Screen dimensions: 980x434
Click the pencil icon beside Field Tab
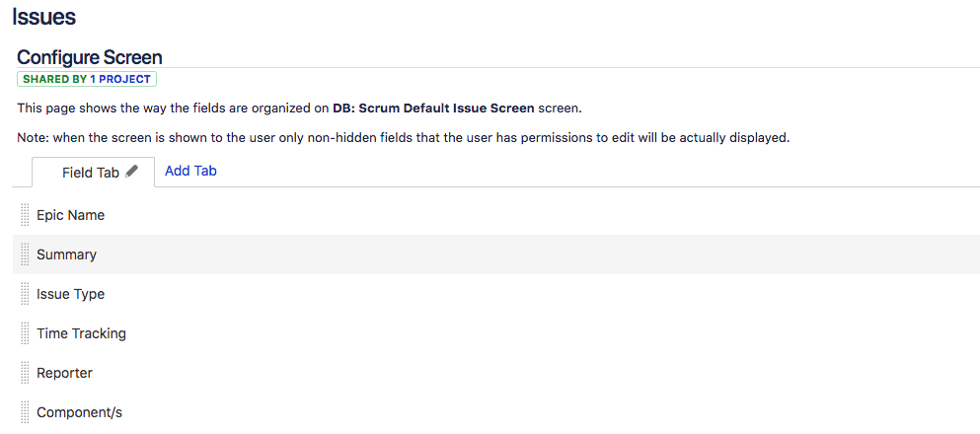pyautogui.click(x=131, y=172)
